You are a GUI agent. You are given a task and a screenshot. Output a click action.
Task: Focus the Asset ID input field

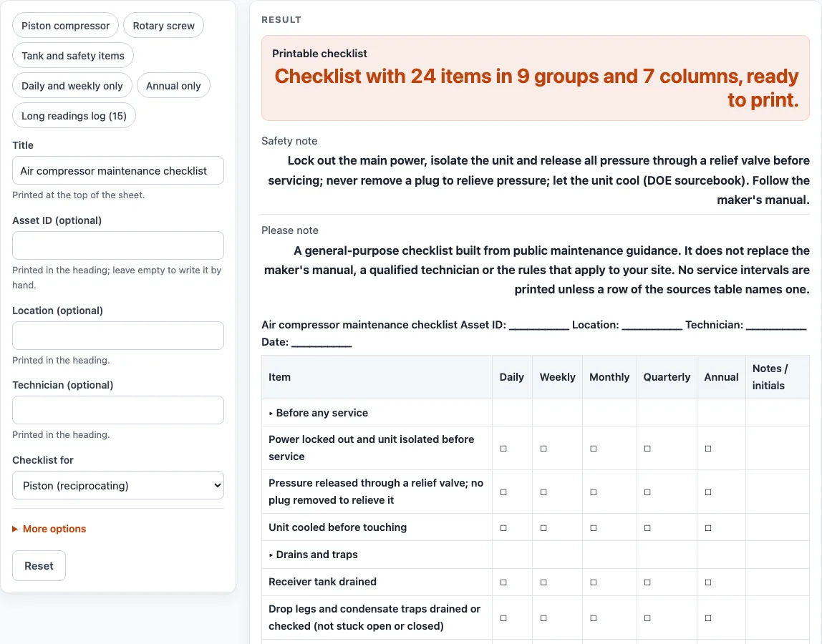click(118, 245)
